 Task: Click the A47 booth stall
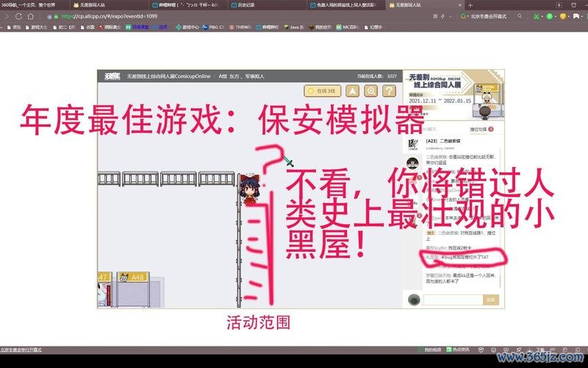pyautogui.click(x=104, y=289)
